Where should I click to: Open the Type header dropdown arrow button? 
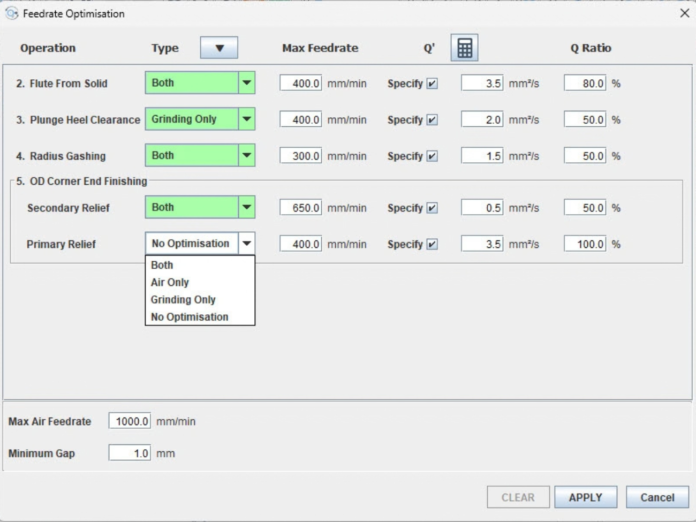(x=219, y=47)
